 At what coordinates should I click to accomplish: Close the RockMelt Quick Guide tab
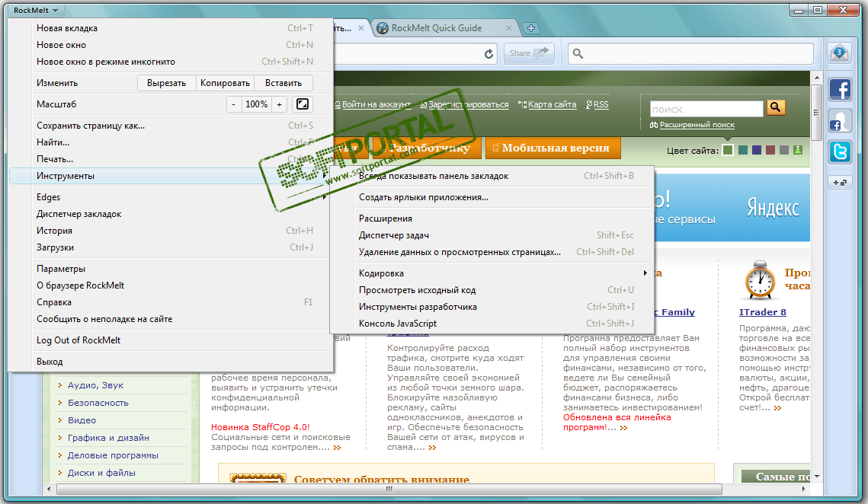509,28
